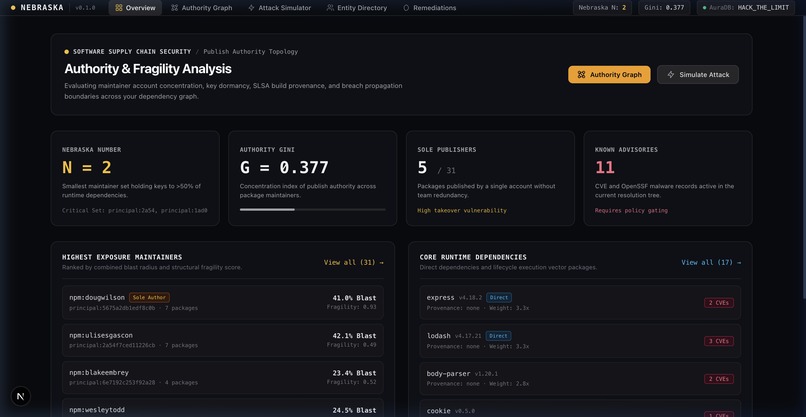Click the 24.5% Blast value
Image resolution: width=806 pixels, height=417 pixels.
coord(354,410)
